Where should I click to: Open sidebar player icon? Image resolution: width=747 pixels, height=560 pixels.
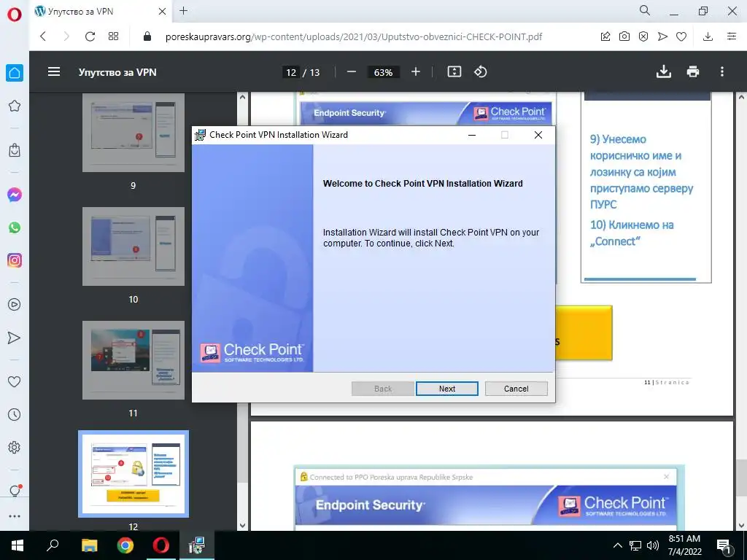click(15, 304)
